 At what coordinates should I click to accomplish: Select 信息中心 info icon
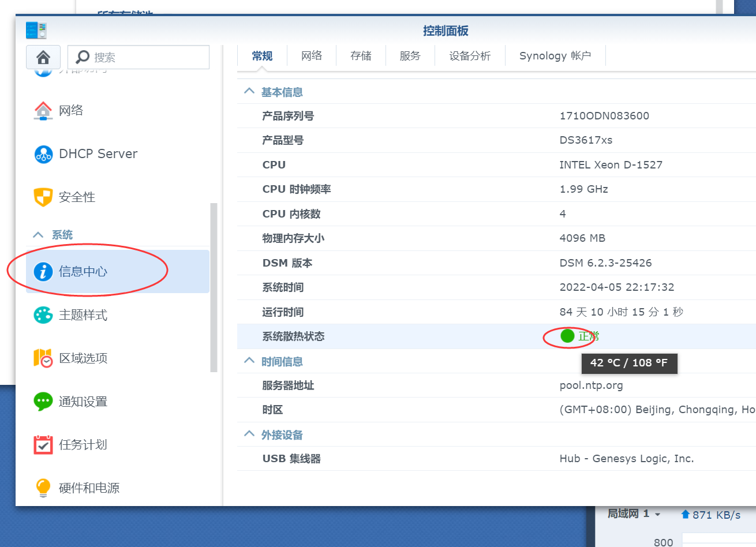[43, 271]
